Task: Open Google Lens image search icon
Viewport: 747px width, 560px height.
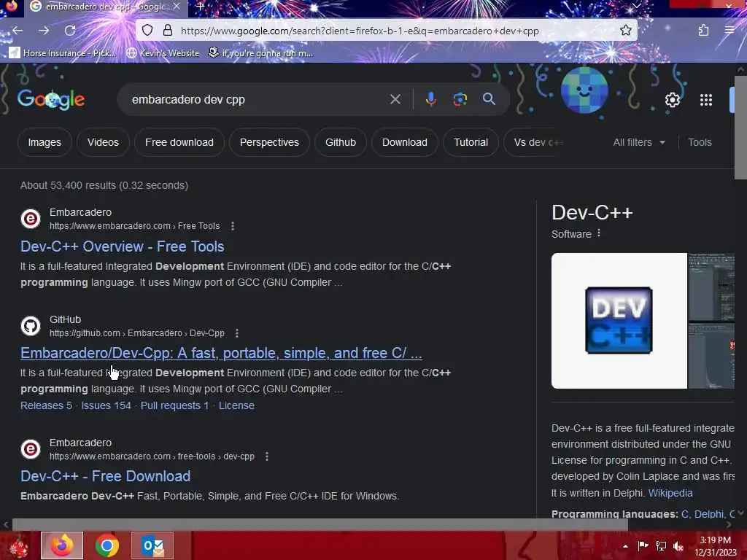Action: pyautogui.click(x=460, y=99)
